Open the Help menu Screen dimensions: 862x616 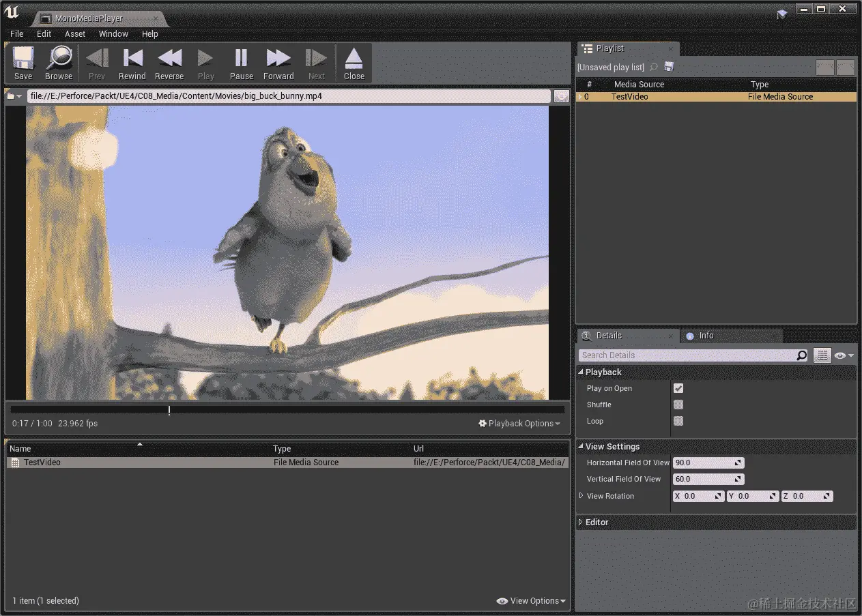click(150, 33)
